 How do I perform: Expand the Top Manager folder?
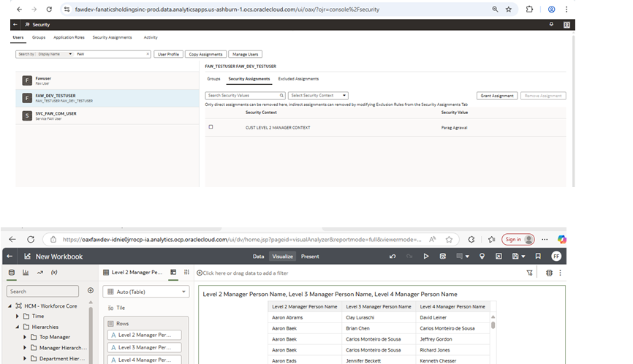click(25, 336)
